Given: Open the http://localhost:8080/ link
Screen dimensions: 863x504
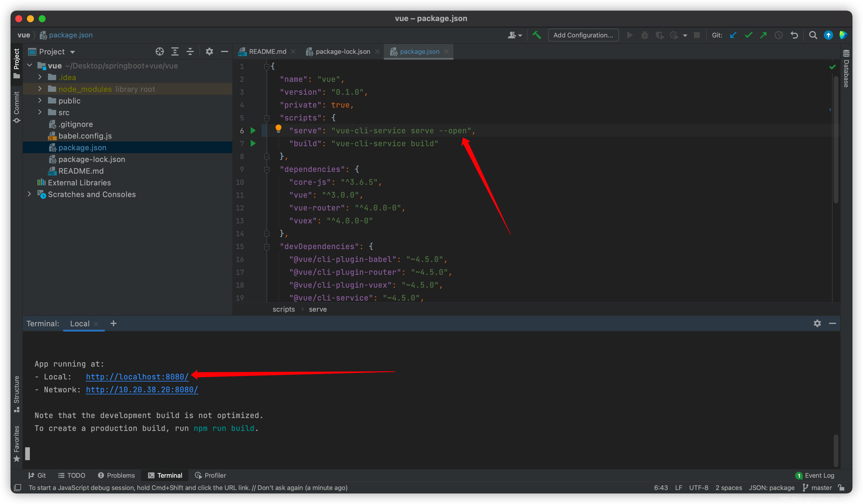Looking at the screenshot, I should [x=137, y=377].
